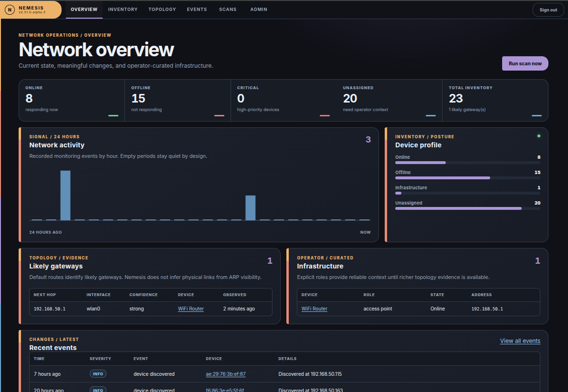Click the 'device discovered' event for ae:29:76:3b:ef:87
Screen dimensions: 568x392
coord(154,374)
